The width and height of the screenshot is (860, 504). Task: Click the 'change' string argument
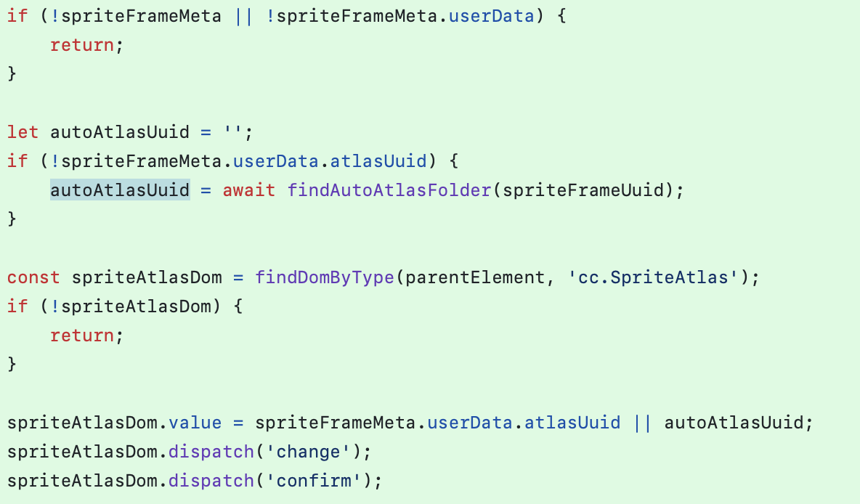[309, 452]
